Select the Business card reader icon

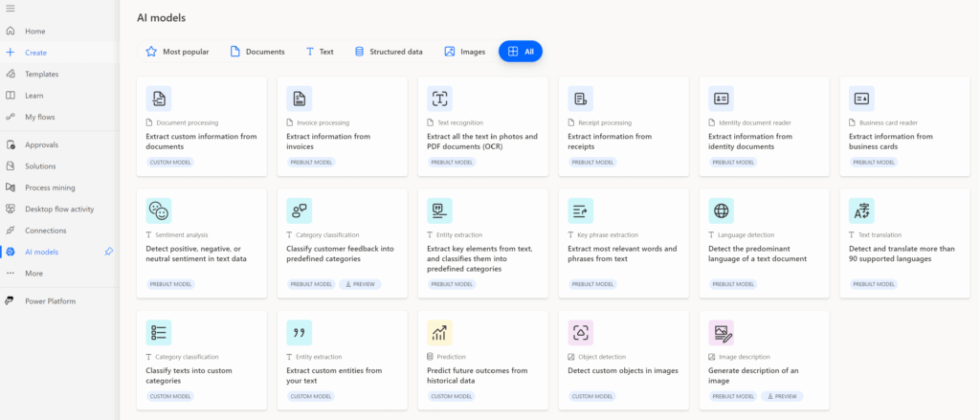pyautogui.click(x=862, y=99)
